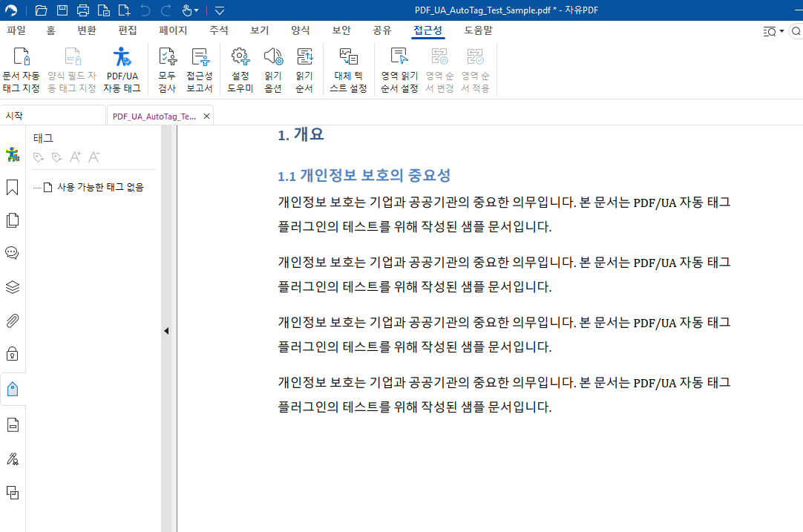Open 접근성 보고서
Screen dimensions: 803x532
tap(200, 70)
